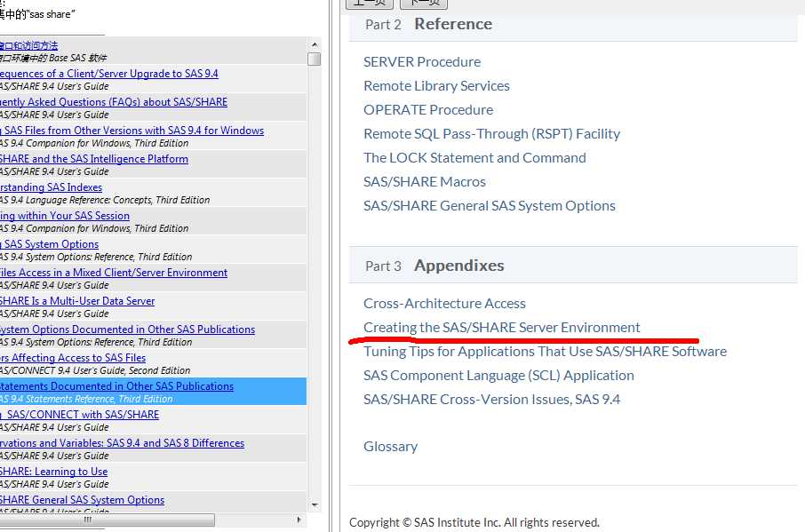Select 'Language Reference: Concepts, Third Edition' text

(x=117, y=201)
